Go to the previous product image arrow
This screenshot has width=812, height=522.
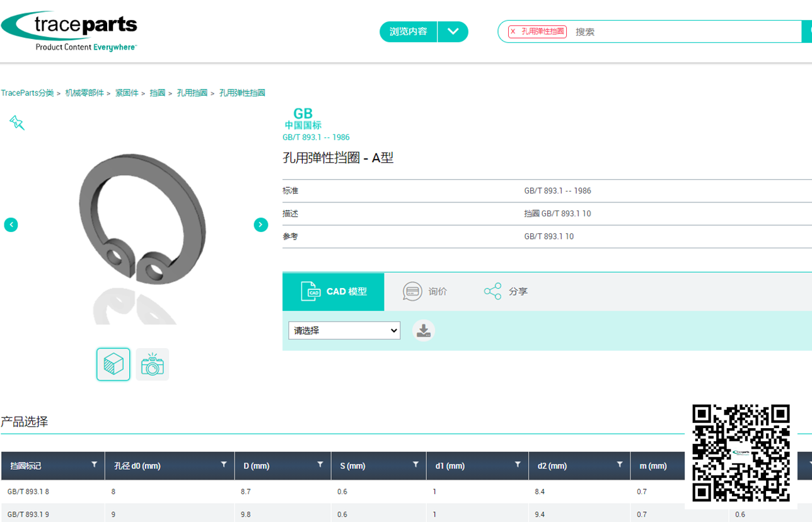(x=11, y=224)
